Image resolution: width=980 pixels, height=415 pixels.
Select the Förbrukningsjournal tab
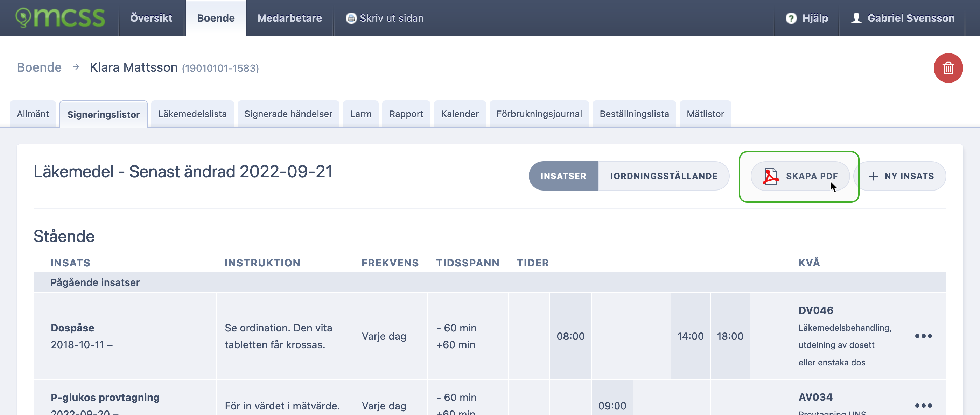(x=539, y=114)
